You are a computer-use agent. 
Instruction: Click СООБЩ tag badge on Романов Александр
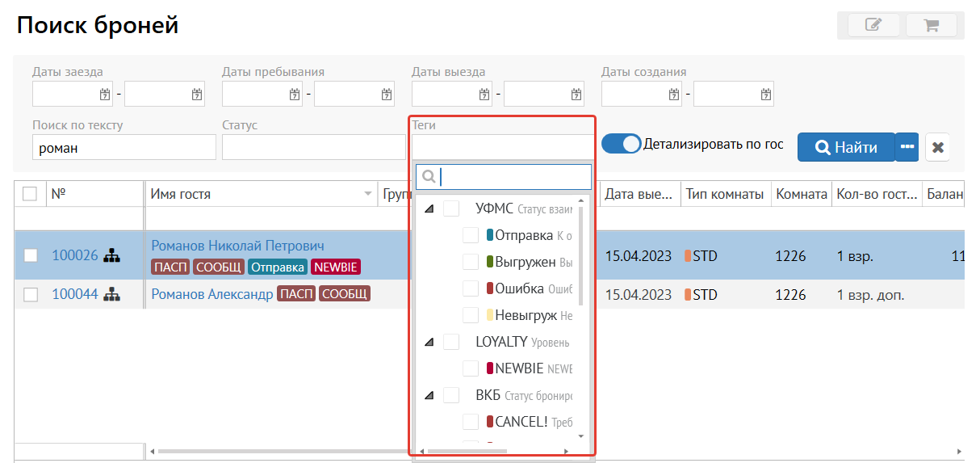click(x=345, y=294)
